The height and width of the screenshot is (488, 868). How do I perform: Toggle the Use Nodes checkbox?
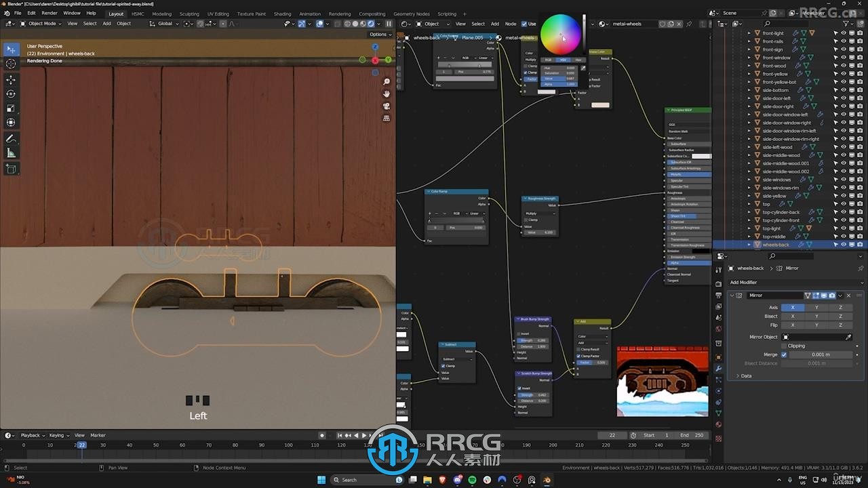click(x=524, y=24)
